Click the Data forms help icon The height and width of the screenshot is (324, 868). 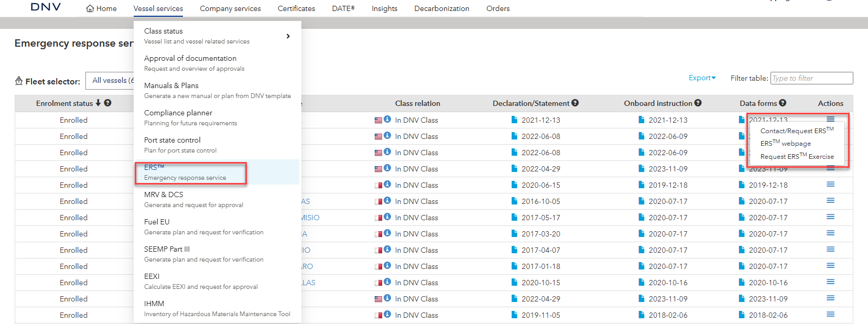(783, 103)
